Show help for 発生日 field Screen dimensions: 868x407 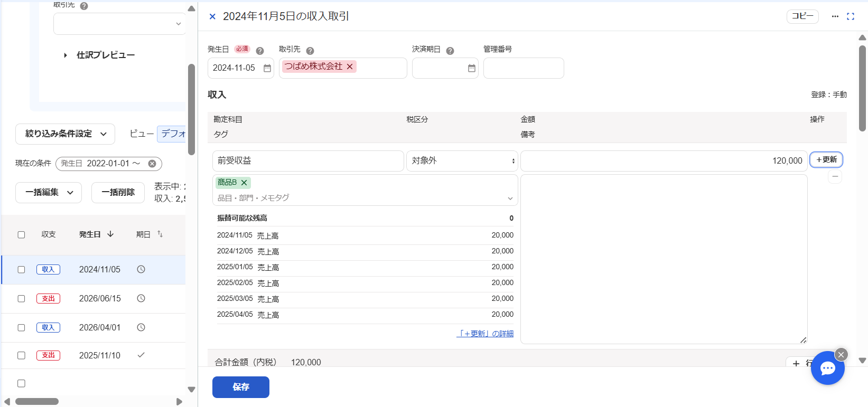coord(260,51)
